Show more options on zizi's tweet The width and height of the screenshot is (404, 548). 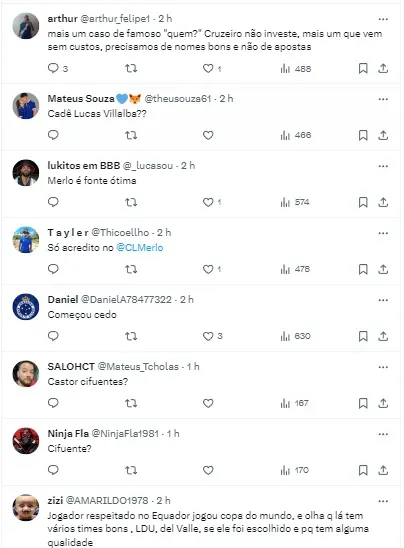point(383,501)
